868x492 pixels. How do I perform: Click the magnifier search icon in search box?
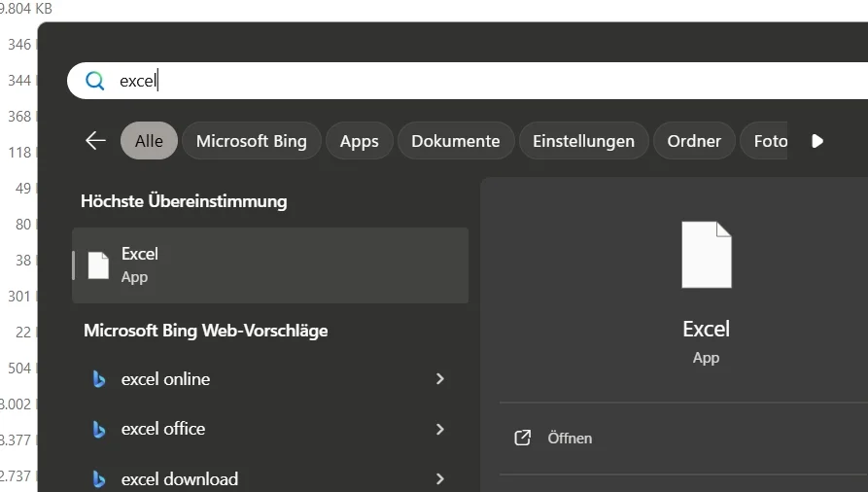point(94,81)
